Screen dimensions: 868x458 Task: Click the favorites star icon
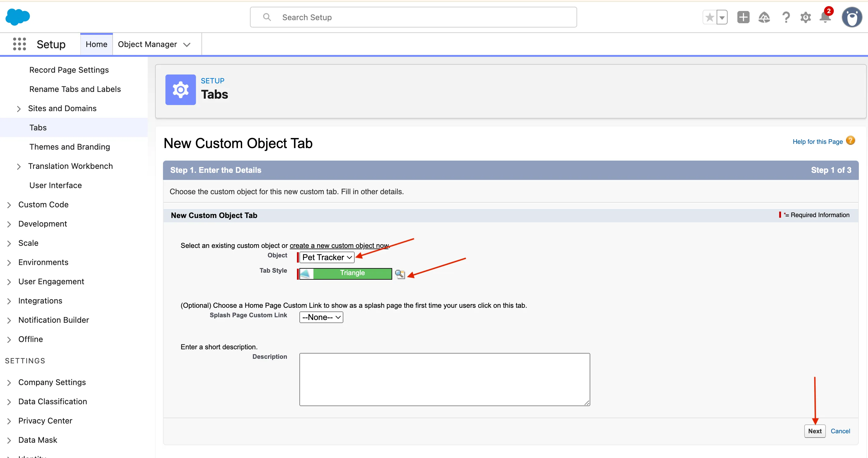tap(709, 17)
